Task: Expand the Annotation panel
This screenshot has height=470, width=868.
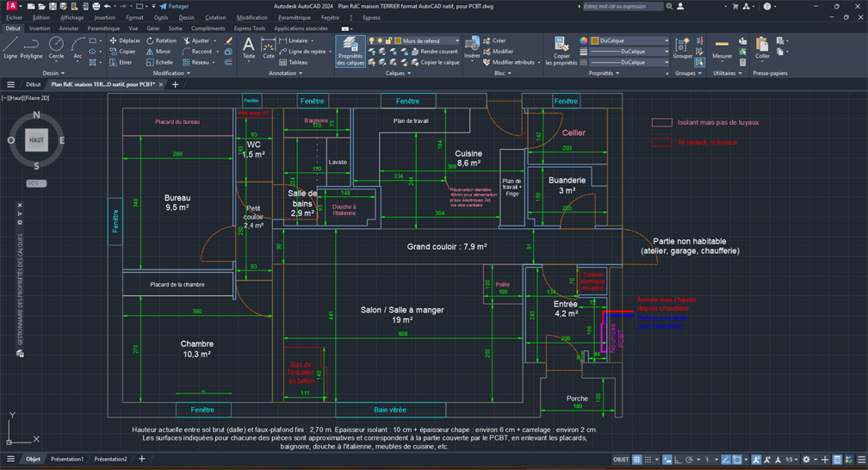Action: 286,73
